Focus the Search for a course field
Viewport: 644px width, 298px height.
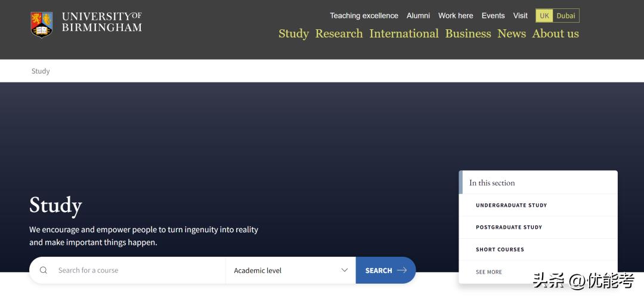click(x=137, y=271)
